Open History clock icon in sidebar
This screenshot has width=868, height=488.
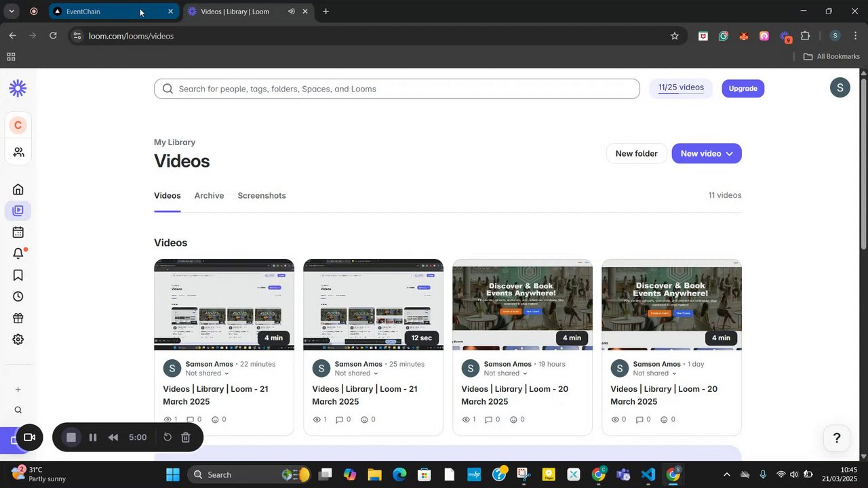[18, 296]
